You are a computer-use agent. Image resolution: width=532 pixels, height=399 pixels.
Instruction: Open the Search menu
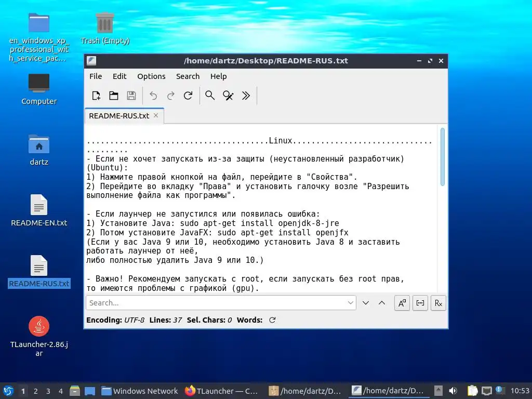188,76
